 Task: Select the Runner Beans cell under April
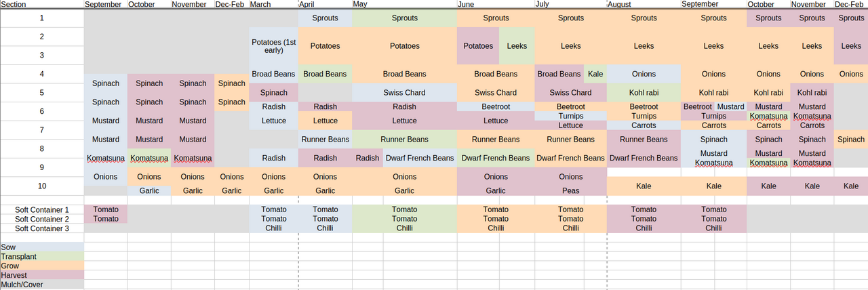coord(325,140)
